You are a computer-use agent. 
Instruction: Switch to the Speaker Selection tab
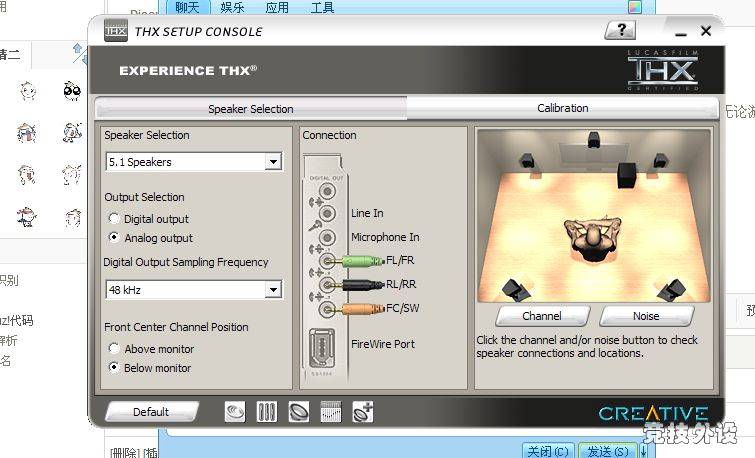click(x=250, y=109)
